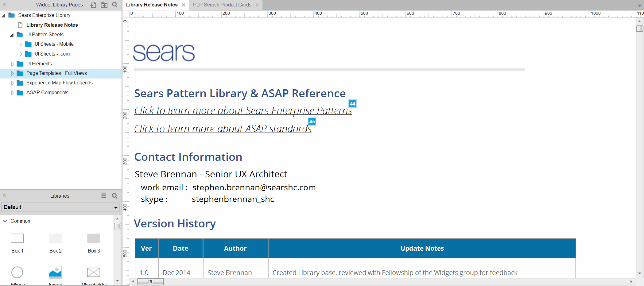
Task: Click the canvas vertical scrollbar thumb
Action: (x=640, y=29)
